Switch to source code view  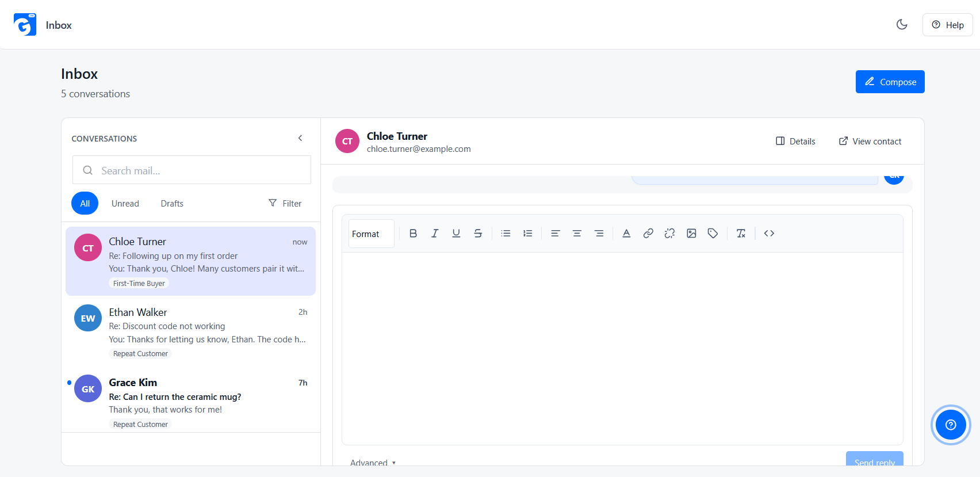coord(769,233)
